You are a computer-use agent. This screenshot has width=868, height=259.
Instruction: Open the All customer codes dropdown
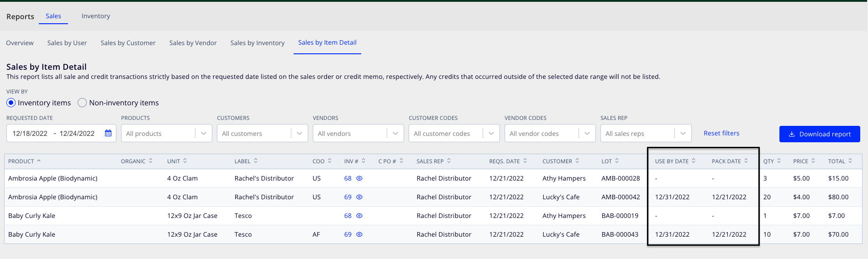[454, 133]
